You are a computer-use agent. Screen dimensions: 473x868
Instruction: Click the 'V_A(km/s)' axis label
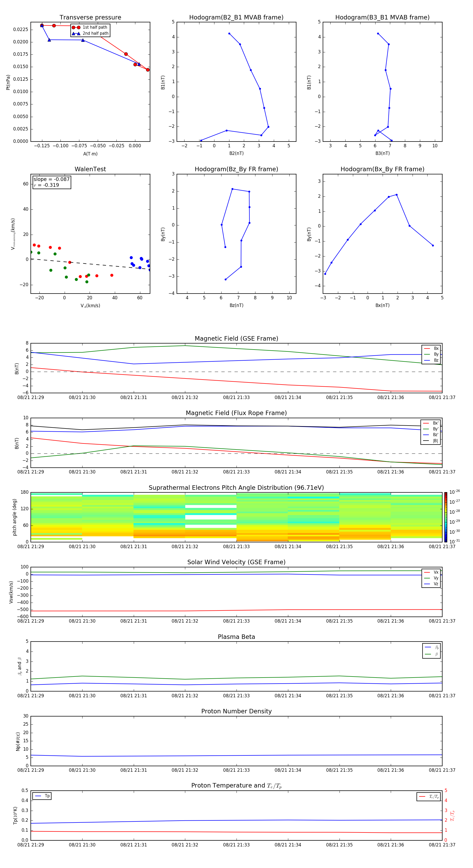(90, 306)
